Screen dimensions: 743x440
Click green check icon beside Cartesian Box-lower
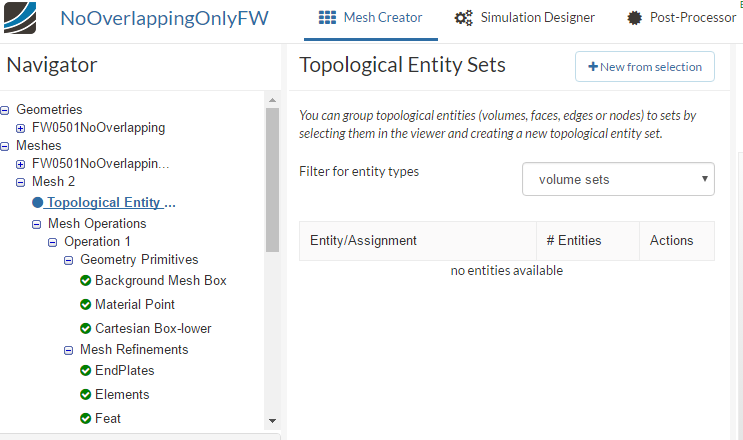[x=85, y=329]
